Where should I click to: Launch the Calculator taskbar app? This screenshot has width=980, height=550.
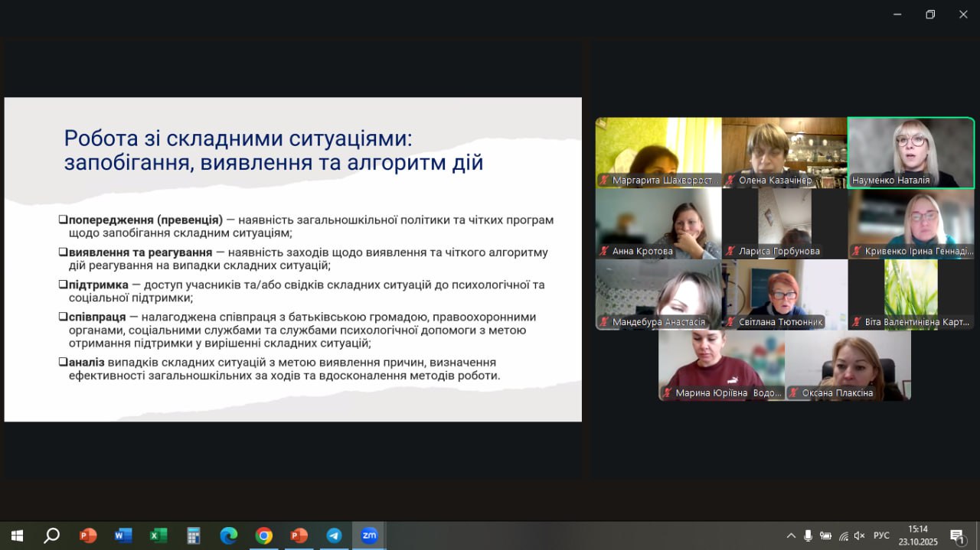pyautogui.click(x=193, y=535)
